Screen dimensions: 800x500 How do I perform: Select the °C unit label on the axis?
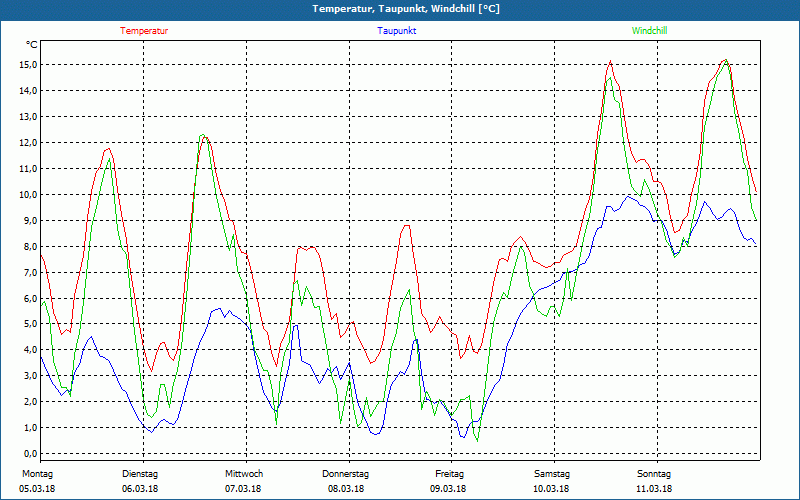(32, 45)
